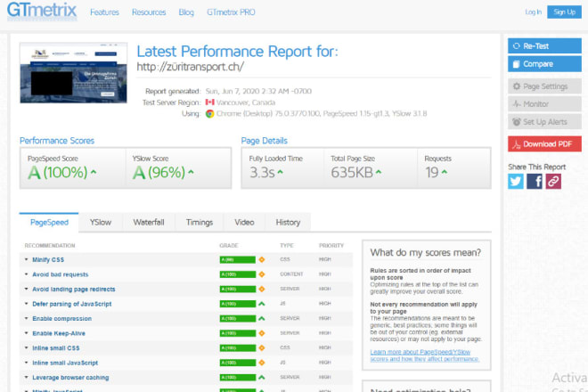Click the Sign Up button
The height and width of the screenshot is (392, 588).
[x=564, y=12]
